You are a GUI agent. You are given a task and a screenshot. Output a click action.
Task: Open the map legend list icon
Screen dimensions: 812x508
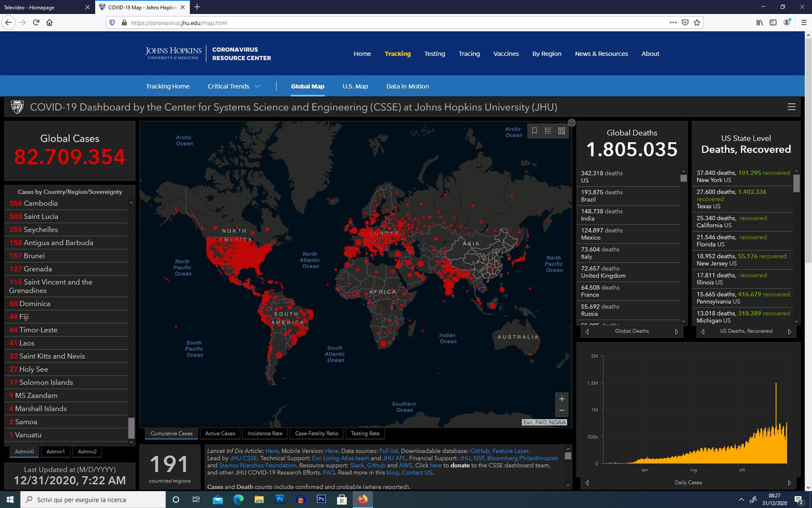coord(548,131)
